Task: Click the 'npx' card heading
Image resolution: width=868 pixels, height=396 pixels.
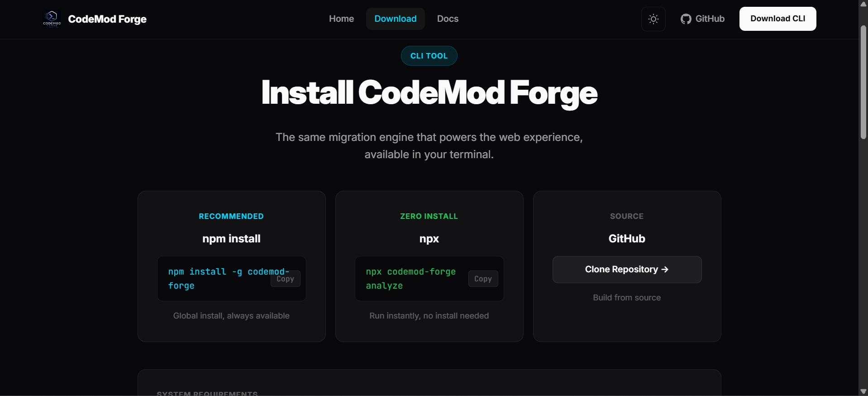Action: tap(429, 239)
